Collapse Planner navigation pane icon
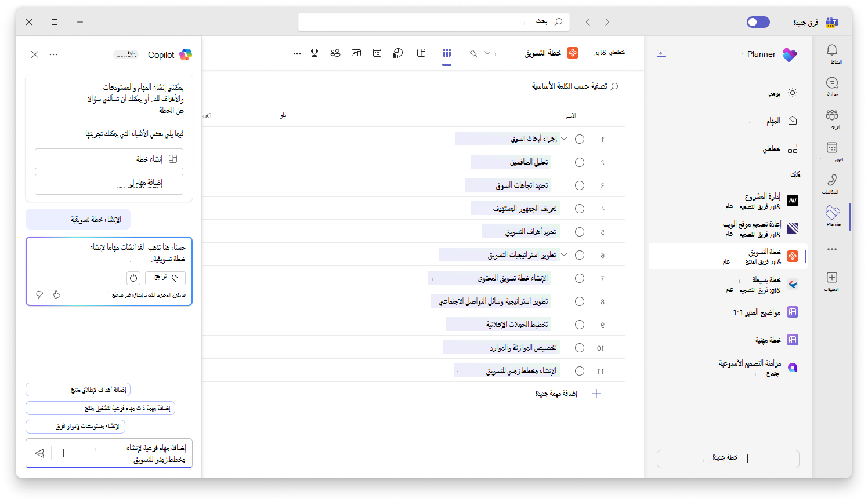 661,53
